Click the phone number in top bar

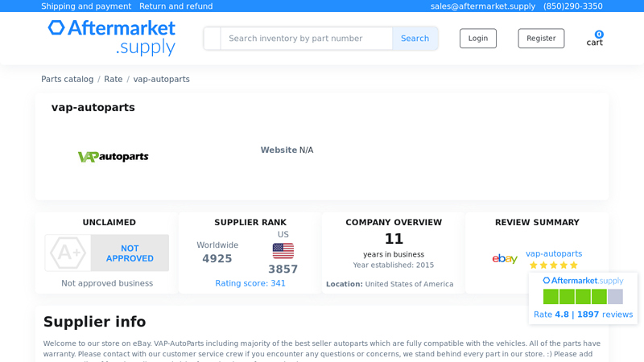tap(572, 6)
